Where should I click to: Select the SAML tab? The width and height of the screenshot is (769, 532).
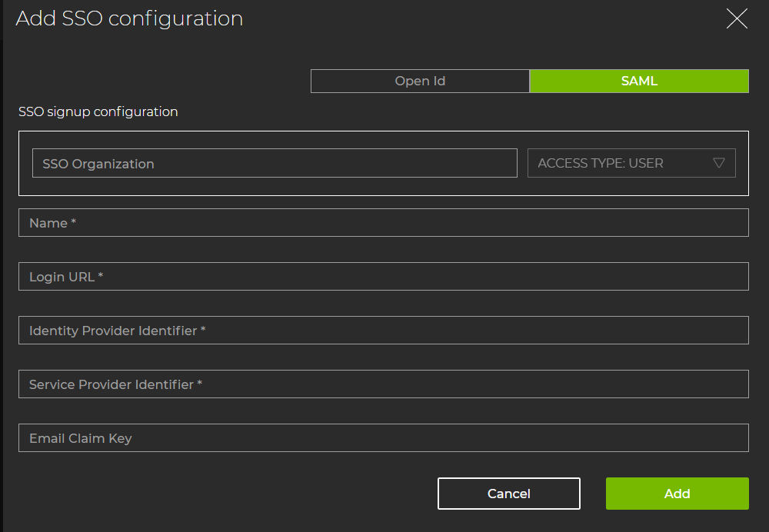pyautogui.click(x=639, y=81)
